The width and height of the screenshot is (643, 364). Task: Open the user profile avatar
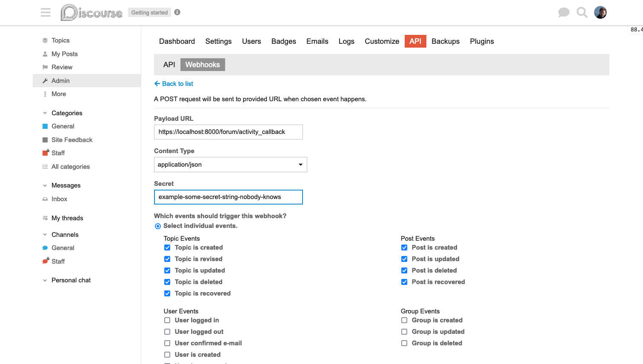(x=600, y=12)
